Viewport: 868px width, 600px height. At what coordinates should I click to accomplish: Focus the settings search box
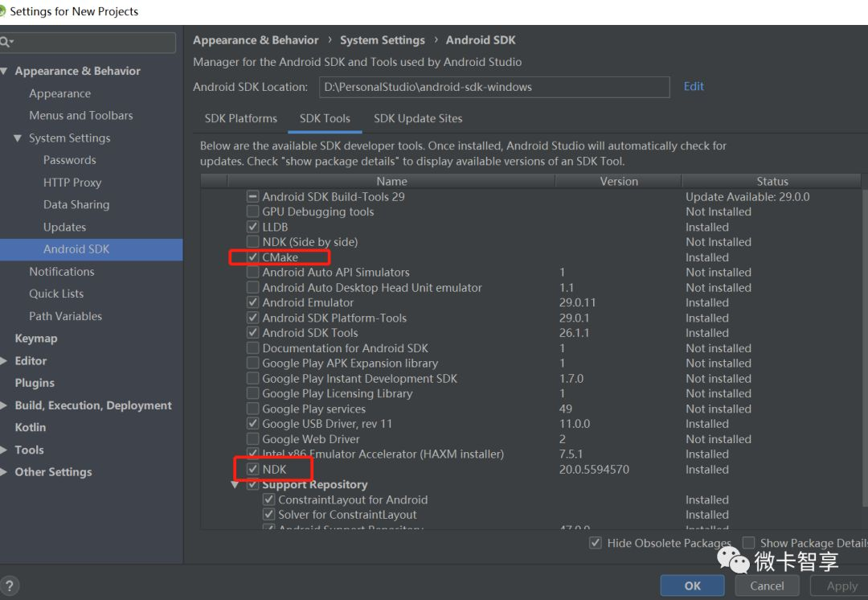(x=88, y=43)
